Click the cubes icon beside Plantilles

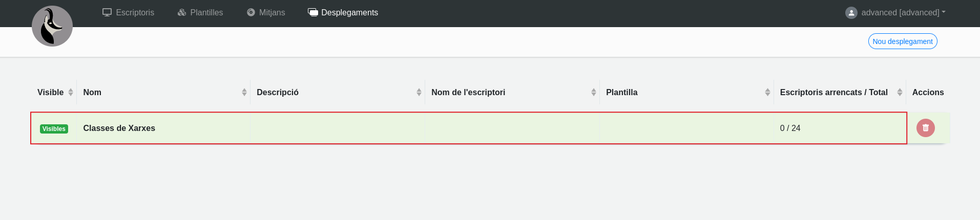tap(182, 12)
